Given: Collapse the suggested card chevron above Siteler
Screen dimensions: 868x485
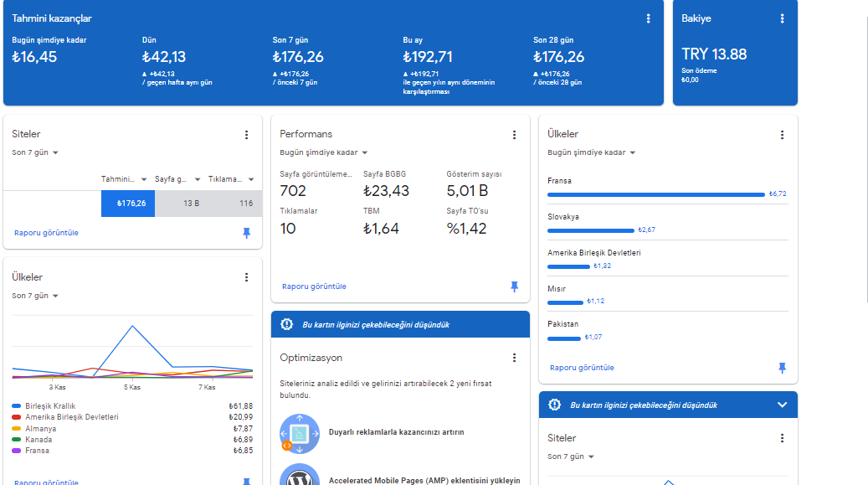Looking at the screenshot, I should (782, 405).
